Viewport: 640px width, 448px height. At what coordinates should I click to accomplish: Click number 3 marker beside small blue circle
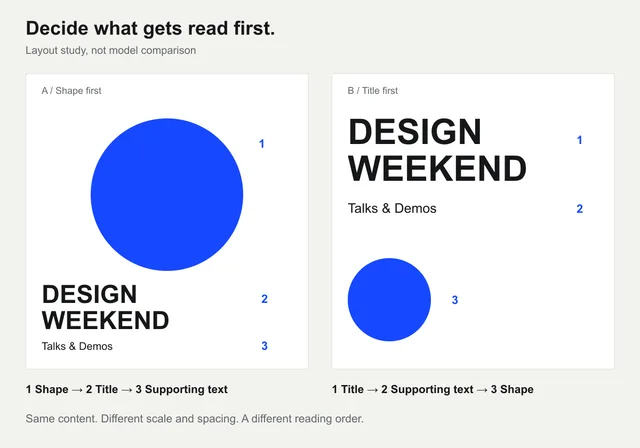[x=455, y=300]
